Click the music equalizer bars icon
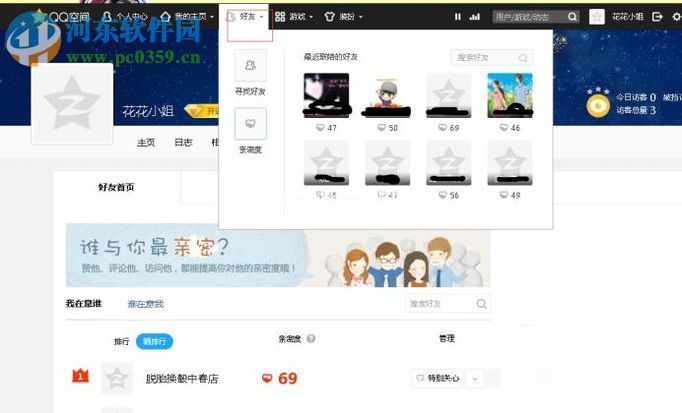 click(475, 17)
